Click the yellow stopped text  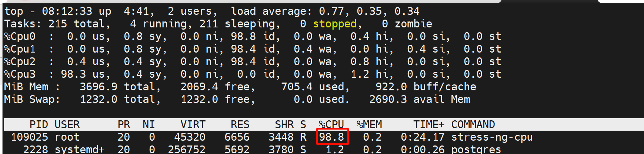tap(335, 24)
